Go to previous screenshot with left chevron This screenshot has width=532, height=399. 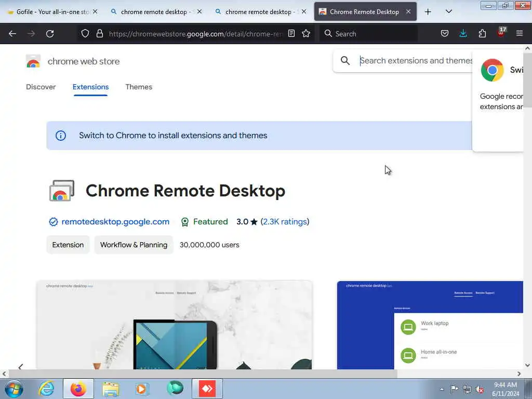pyautogui.click(x=21, y=366)
